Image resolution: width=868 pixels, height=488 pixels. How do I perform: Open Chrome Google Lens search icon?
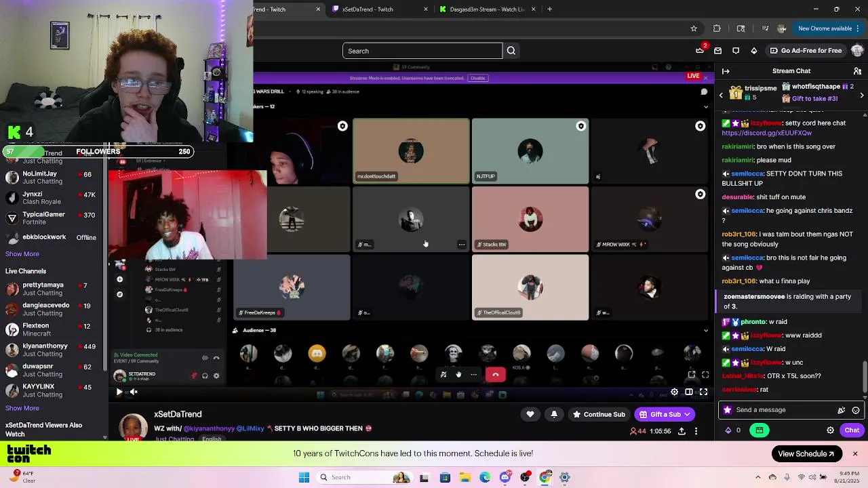click(741, 28)
